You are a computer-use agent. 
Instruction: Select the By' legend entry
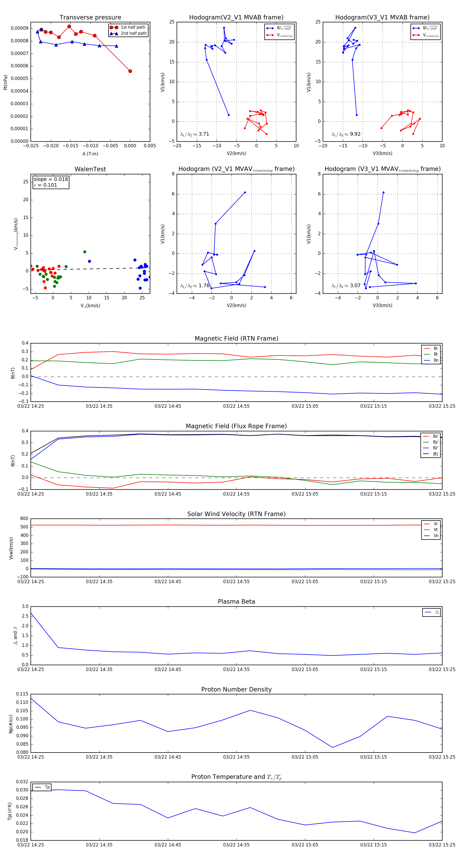click(431, 442)
